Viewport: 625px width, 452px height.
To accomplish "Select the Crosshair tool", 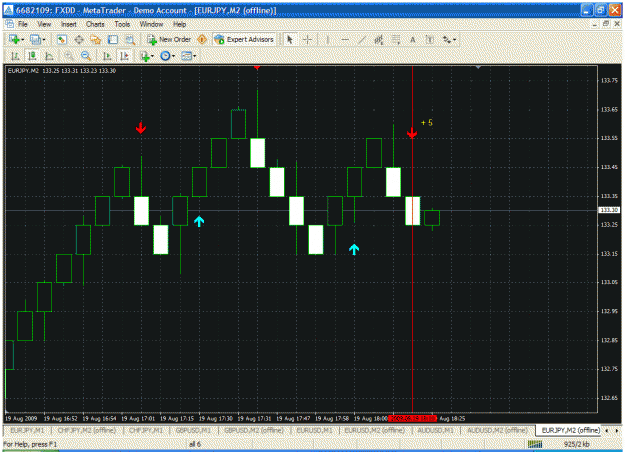I will pos(307,39).
